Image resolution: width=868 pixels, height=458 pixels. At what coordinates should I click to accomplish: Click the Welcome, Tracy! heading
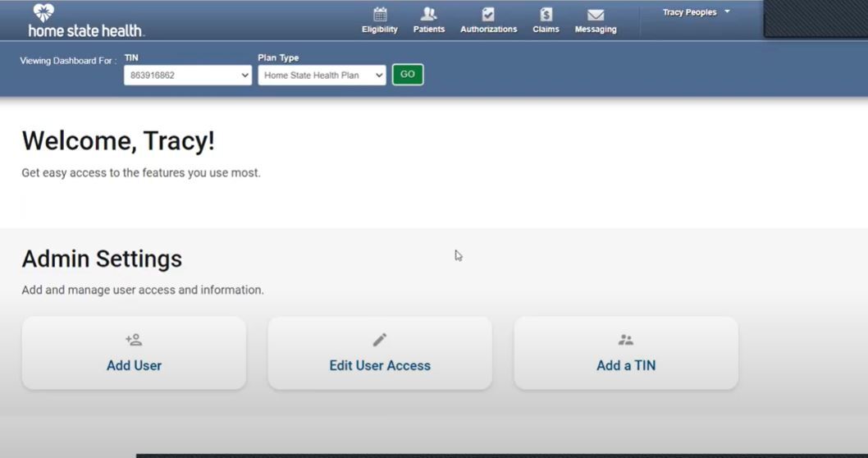118,140
